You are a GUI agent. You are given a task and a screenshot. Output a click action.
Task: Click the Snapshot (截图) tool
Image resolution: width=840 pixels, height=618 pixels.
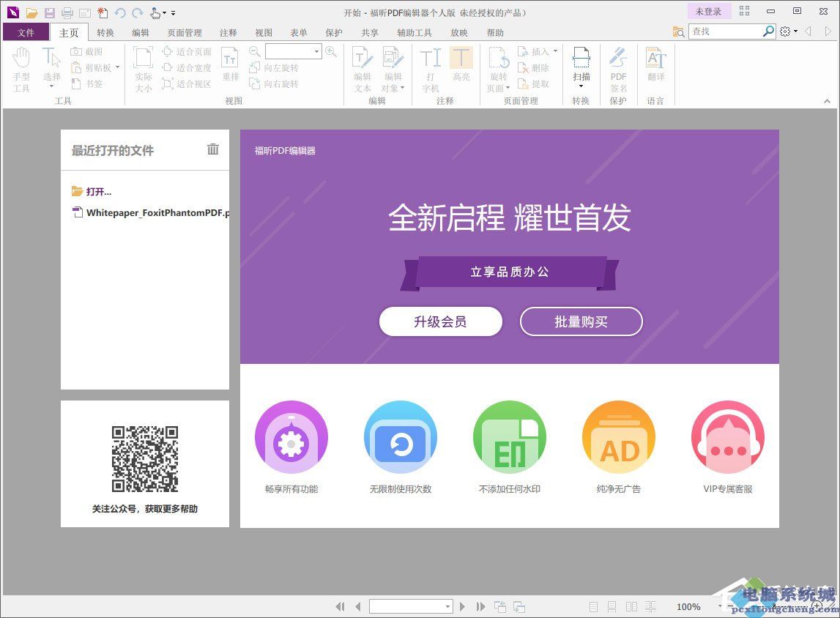pyautogui.click(x=87, y=51)
